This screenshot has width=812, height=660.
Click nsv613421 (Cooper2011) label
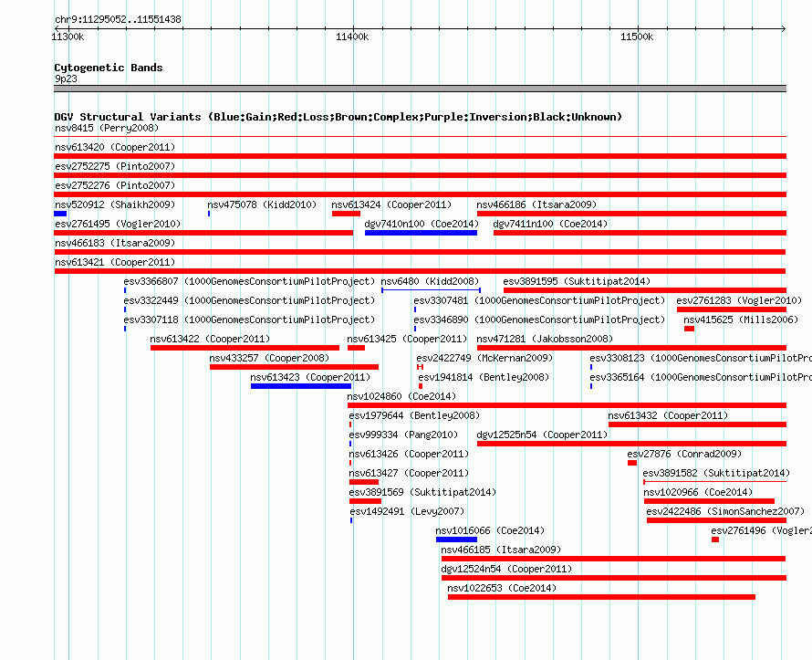(x=115, y=262)
